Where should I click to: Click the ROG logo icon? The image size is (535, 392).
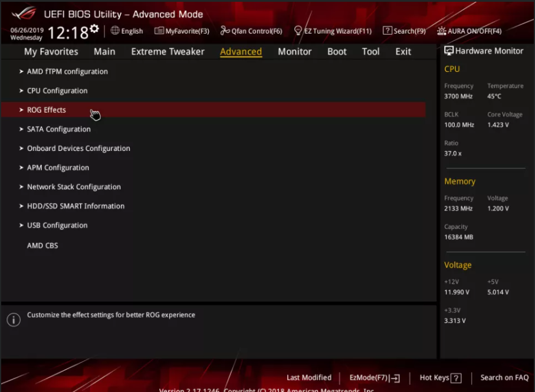pos(24,14)
